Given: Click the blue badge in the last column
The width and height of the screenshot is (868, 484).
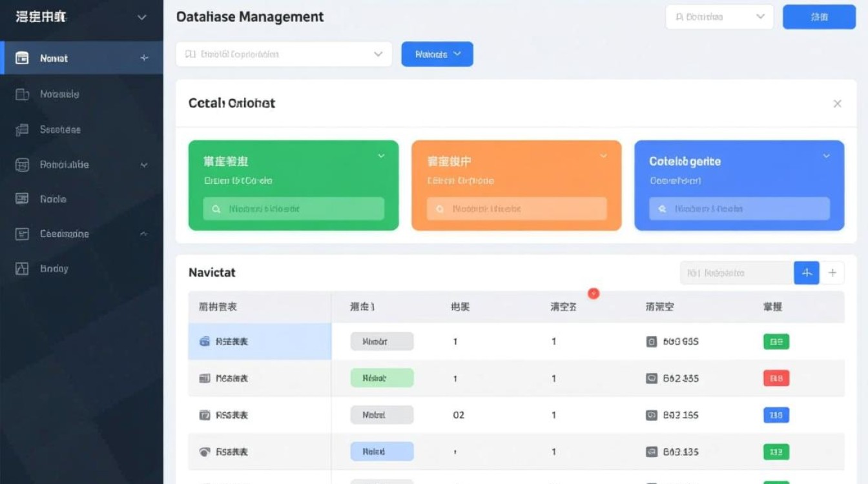Looking at the screenshot, I should [x=776, y=415].
